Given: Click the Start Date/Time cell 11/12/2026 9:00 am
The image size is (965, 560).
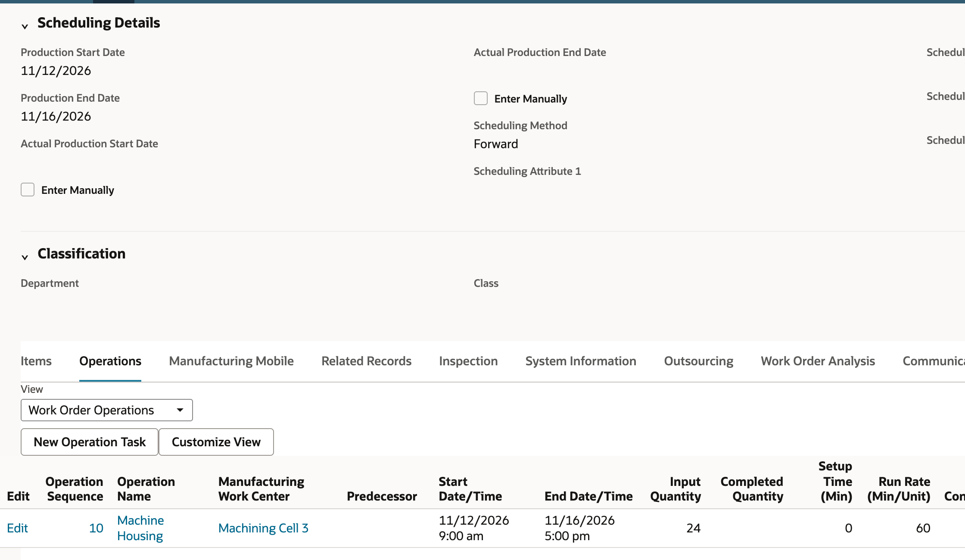Looking at the screenshot, I should point(474,528).
